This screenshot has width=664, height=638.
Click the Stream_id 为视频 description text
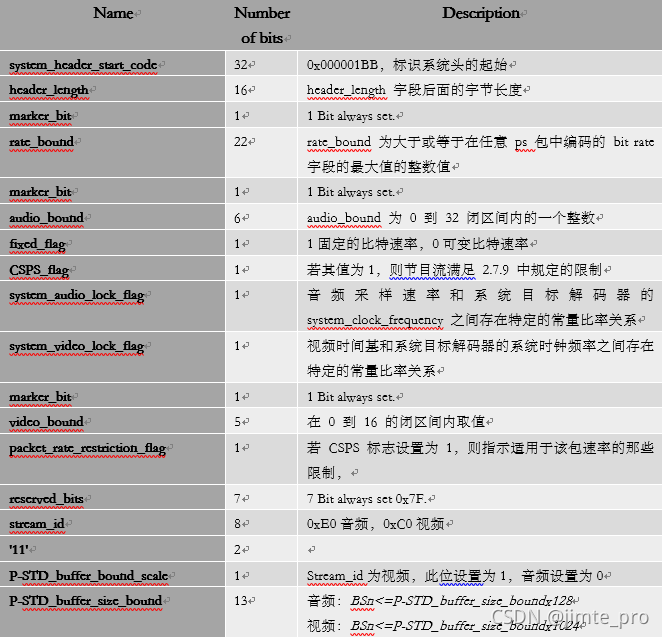point(455,576)
